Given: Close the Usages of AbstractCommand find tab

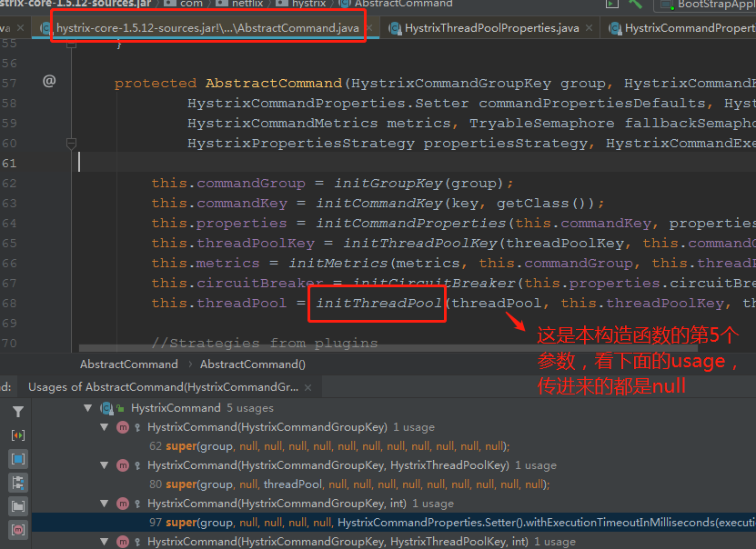Looking at the screenshot, I should pos(308,388).
